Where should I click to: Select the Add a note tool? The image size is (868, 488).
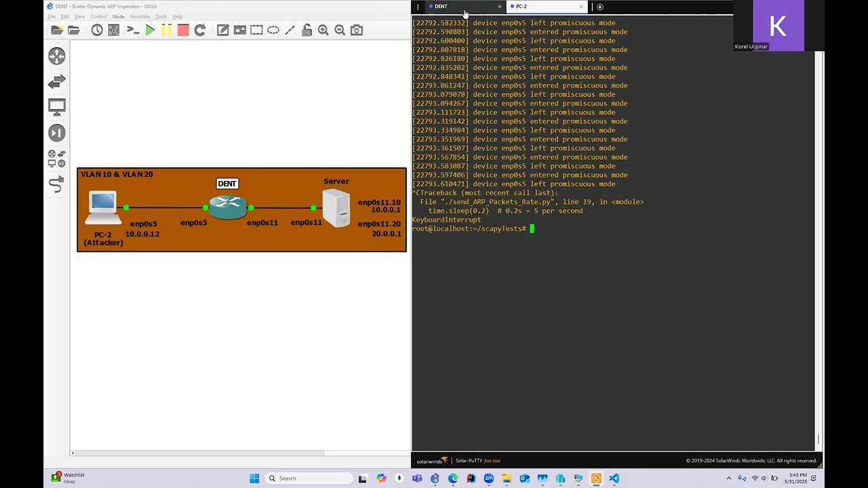point(223,30)
